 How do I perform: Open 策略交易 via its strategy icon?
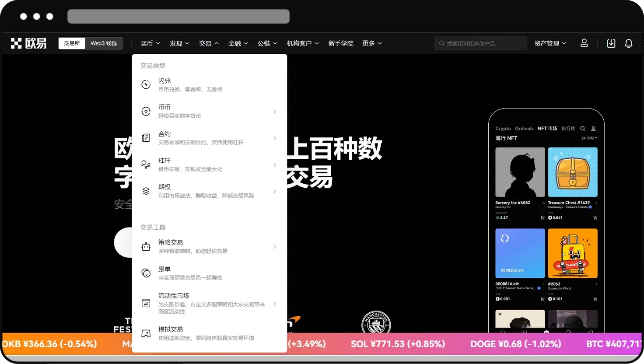(146, 246)
